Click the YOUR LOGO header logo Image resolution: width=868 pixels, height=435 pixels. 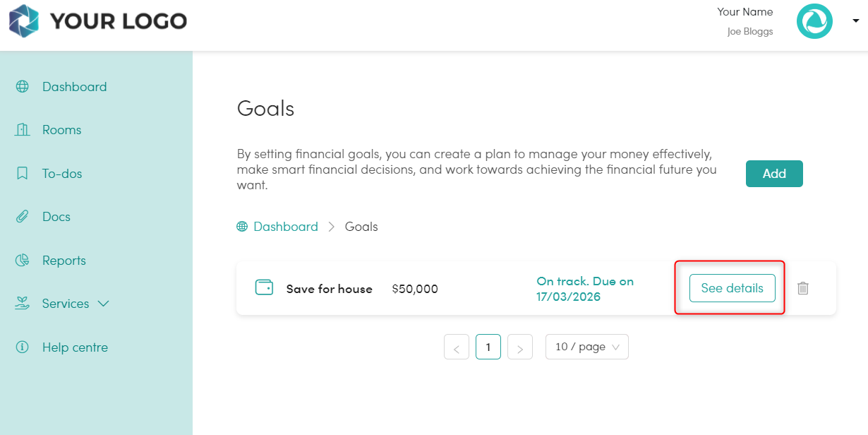98,21
